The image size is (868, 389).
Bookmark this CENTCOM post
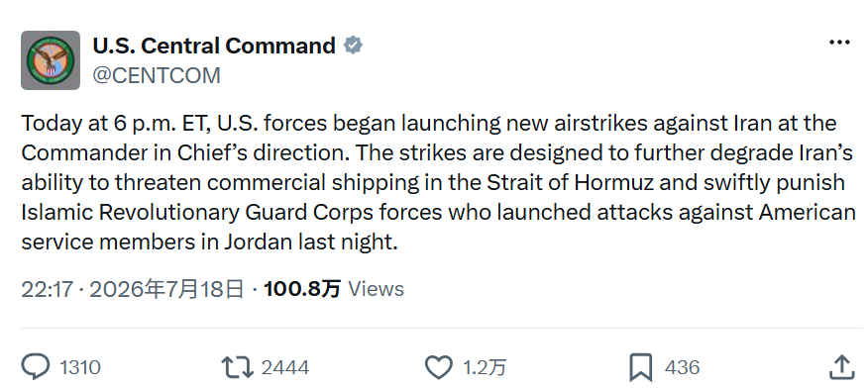(x=641, y=367)
